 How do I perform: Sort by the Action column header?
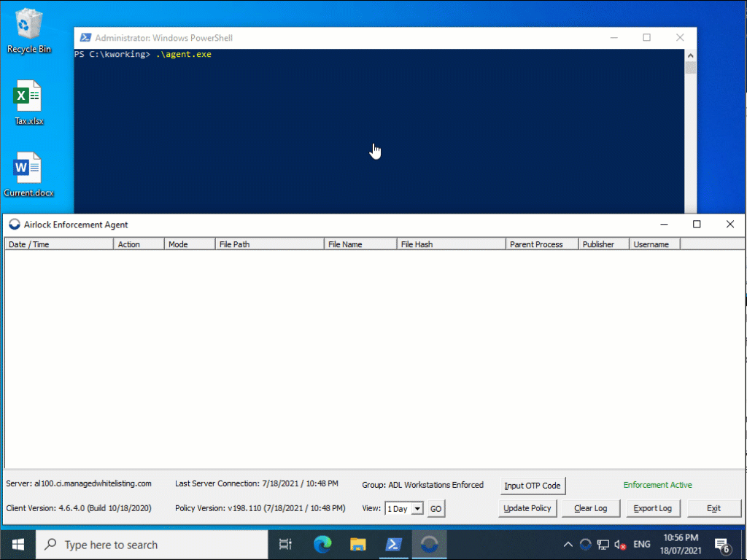point(139,244)
